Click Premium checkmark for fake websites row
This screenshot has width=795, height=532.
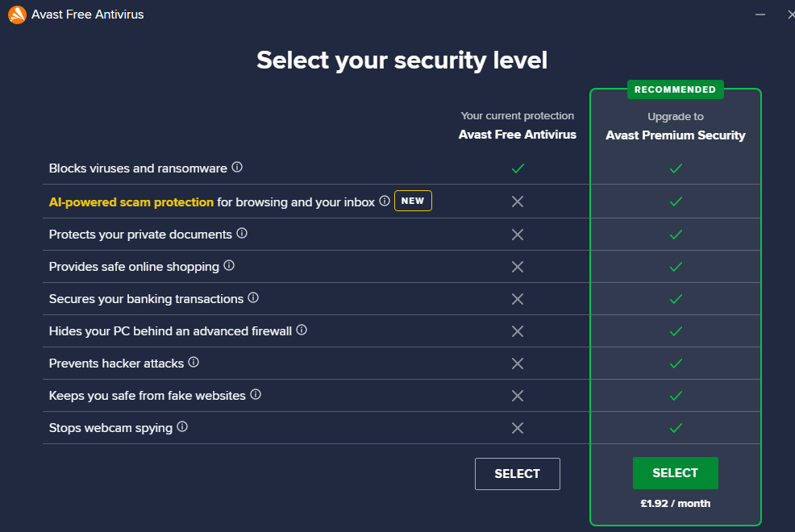point(676,396)
